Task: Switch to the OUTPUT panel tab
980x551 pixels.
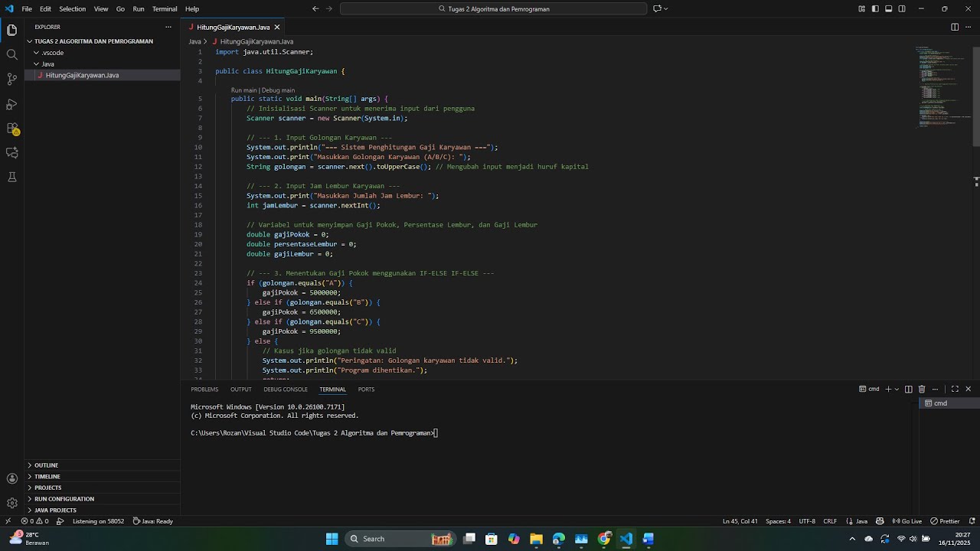Action: (241, 390)
